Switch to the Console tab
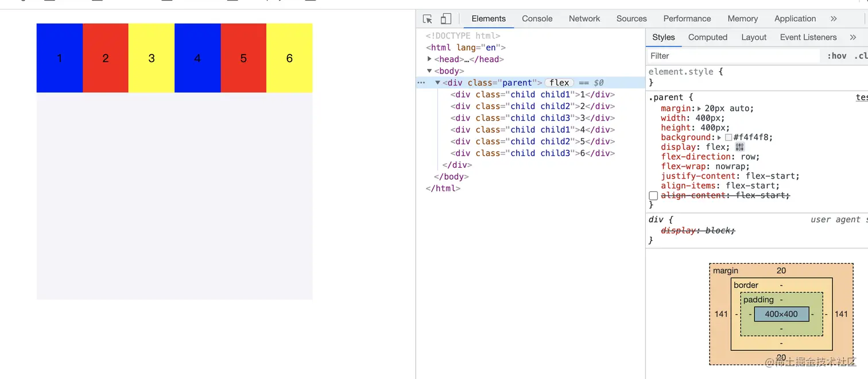868x379 pixels. 537,19
